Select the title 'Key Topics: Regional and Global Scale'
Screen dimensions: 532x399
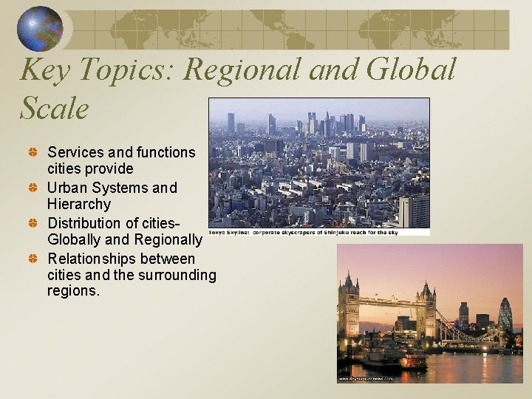click(238, 88)
